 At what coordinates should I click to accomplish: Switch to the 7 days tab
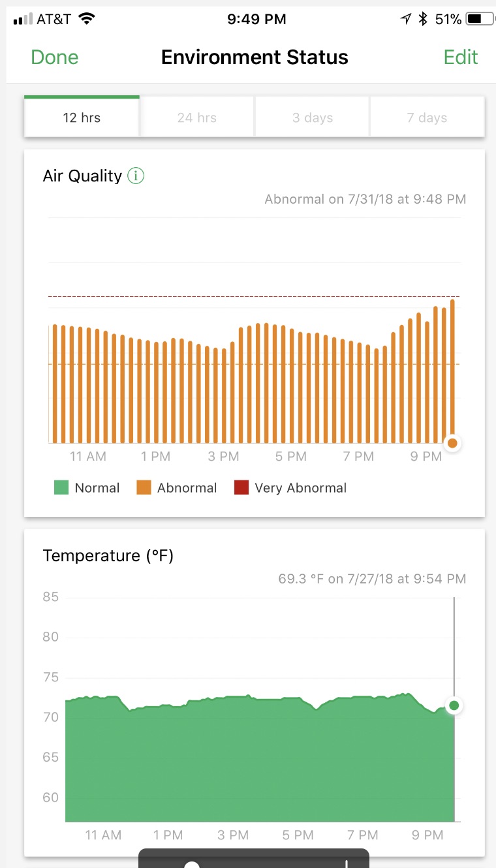(x=427, y=117)
